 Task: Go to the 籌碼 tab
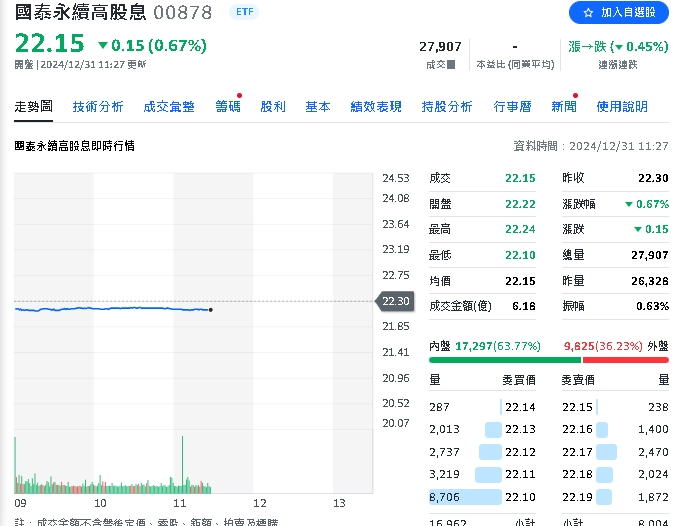click(x=228, y=107)
